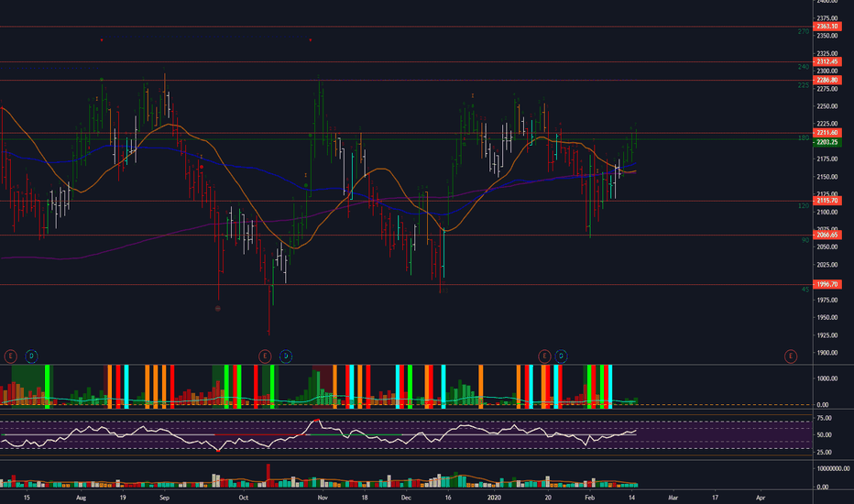Screen dimensions: 854x504
Task: Click the 2175.00 tick on price axis
Action: [827, 159]
